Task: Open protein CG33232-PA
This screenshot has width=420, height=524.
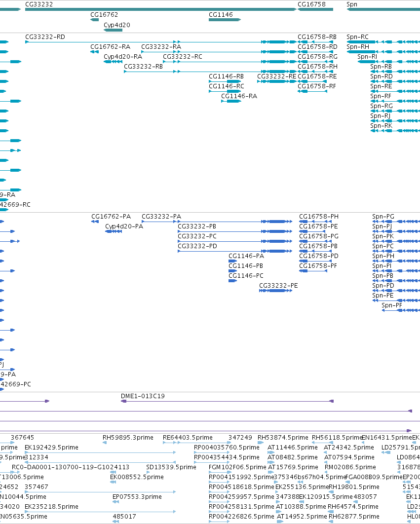Action: (x=161, y=217)
